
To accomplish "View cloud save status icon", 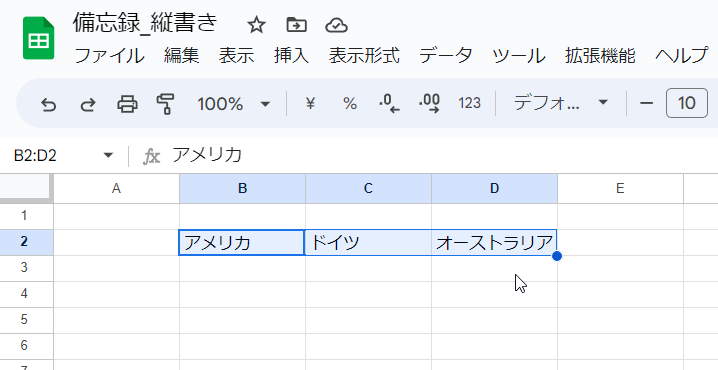I will (x=336, y=25).
